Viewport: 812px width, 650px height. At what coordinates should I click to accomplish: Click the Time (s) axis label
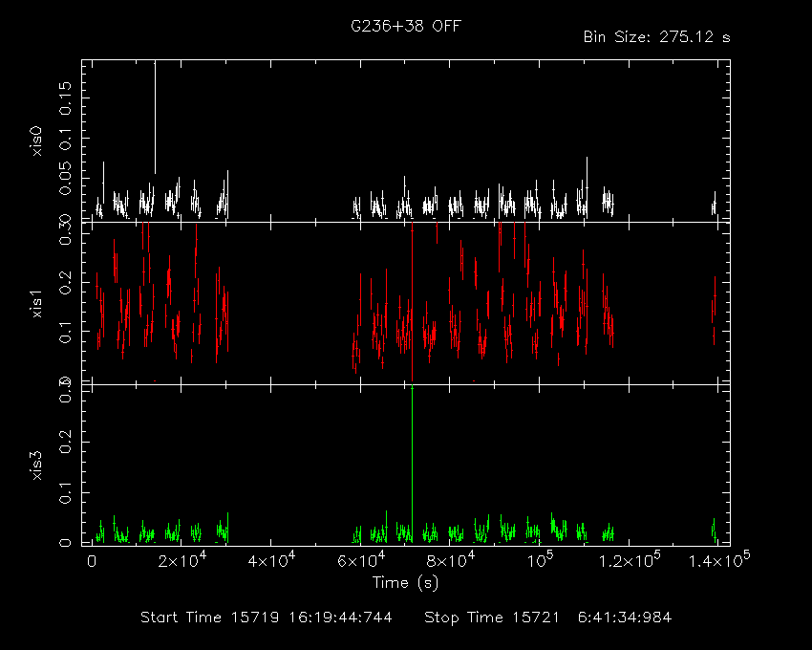pyautogui.click(x=405, y=583)
